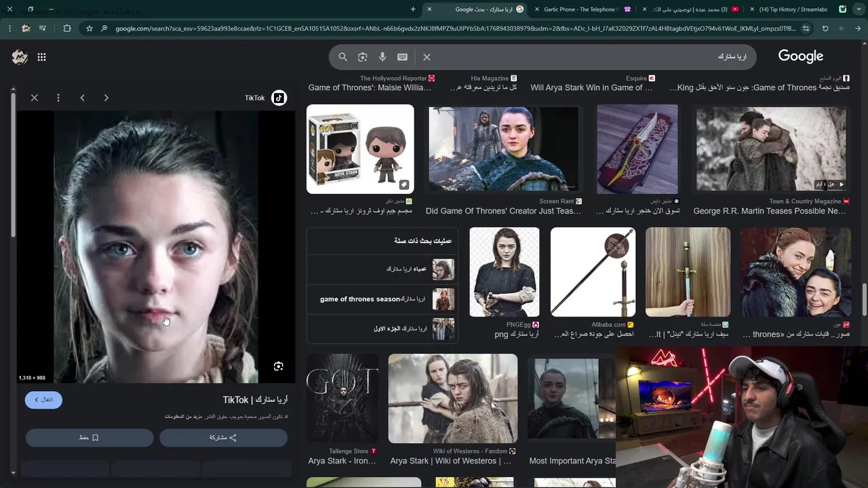This screenshot has height=488, width=868.
Task: Close the Google search tab
Action: pyautogui.click(x=429, y=9)
